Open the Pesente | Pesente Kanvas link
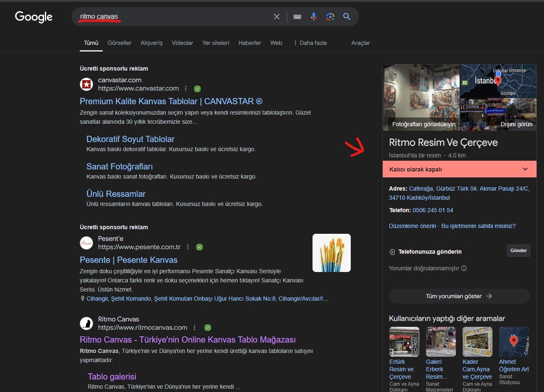This screenshot has height=392, width=544. [x=128, y=260]
